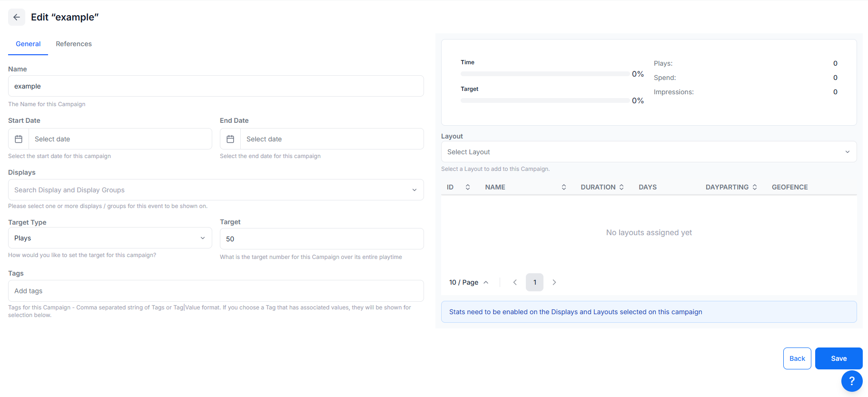Select the General tab
This screenshot has height=397, width=868.
(28, 44)
